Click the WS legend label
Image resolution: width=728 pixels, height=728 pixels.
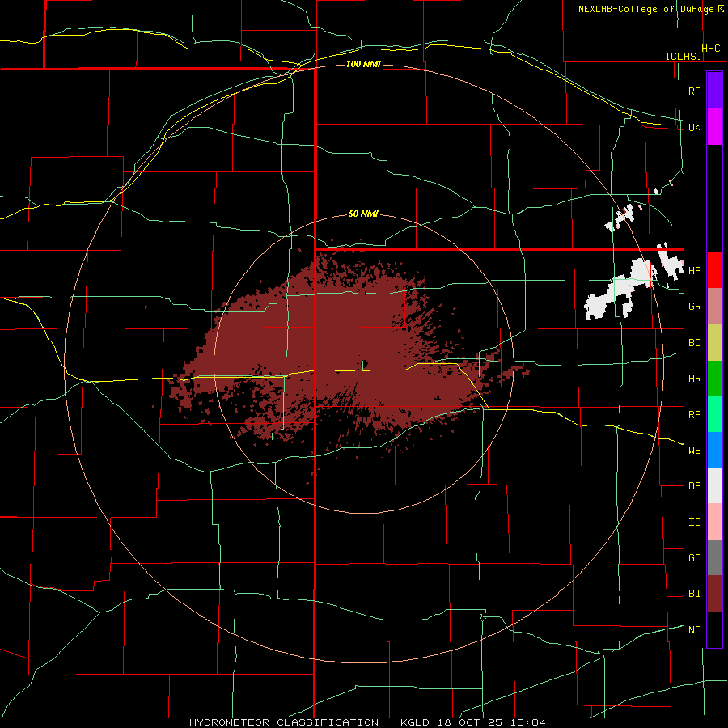coord(694,450)
